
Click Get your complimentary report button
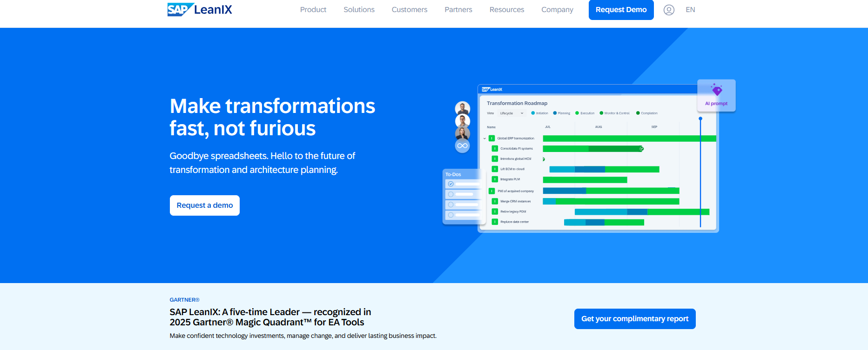pyautogui.click(x=635, y=319)
